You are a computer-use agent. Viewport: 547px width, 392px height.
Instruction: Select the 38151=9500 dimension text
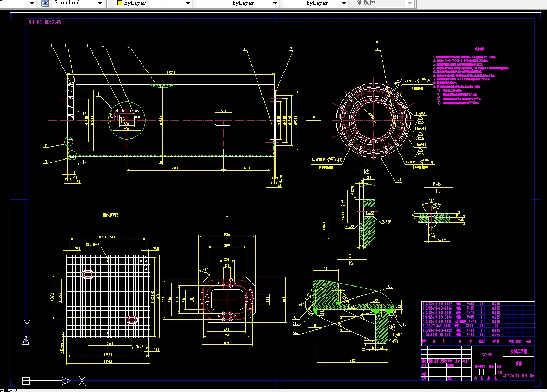(107, 237)
